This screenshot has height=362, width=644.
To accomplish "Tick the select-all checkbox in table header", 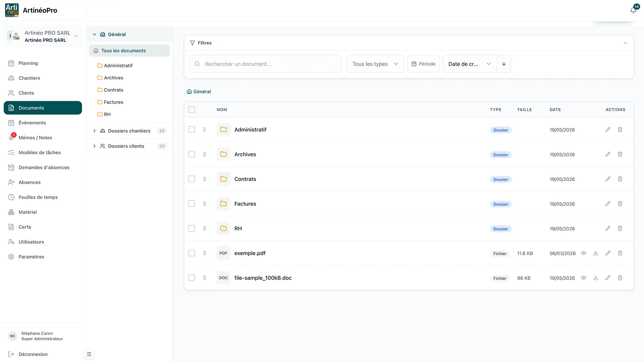I will [192, 110].
